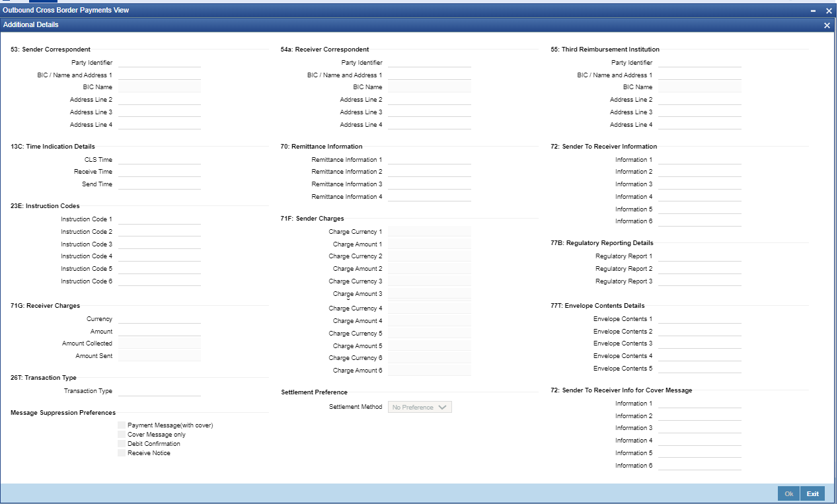Select the Send Time field

[x=159, y=184]
